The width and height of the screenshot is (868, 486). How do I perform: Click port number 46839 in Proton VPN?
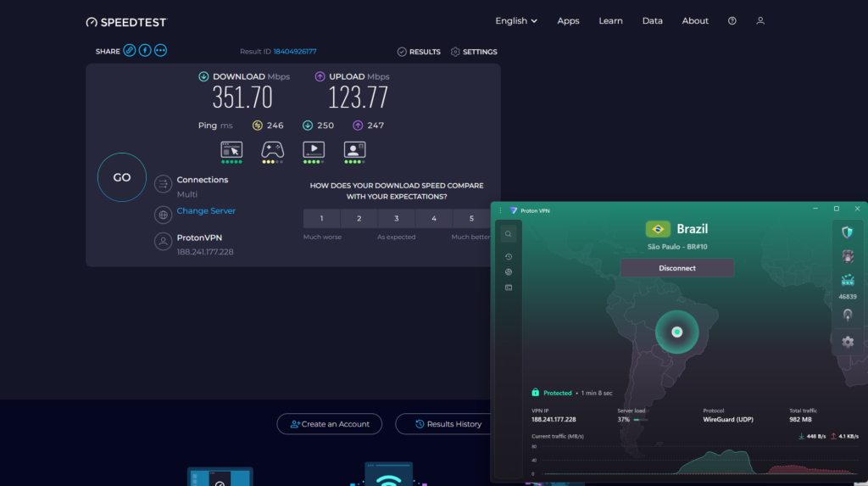pyautogui.click(x=848, y=297)
